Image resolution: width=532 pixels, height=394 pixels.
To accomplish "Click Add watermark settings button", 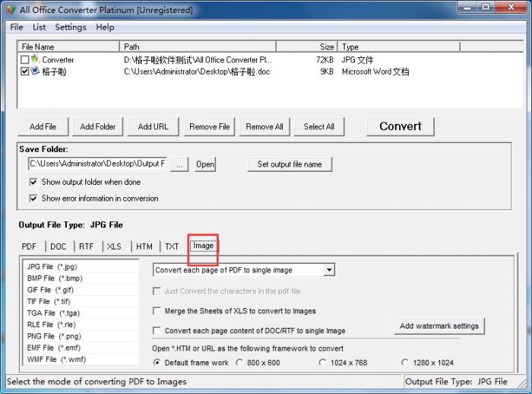I will click(x=439, y=326).
